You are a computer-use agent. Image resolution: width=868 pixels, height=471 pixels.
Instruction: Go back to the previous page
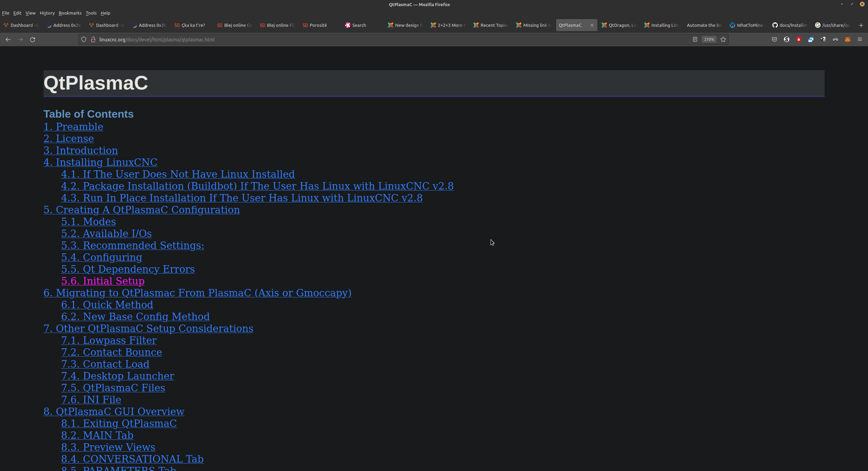[8, 39]
